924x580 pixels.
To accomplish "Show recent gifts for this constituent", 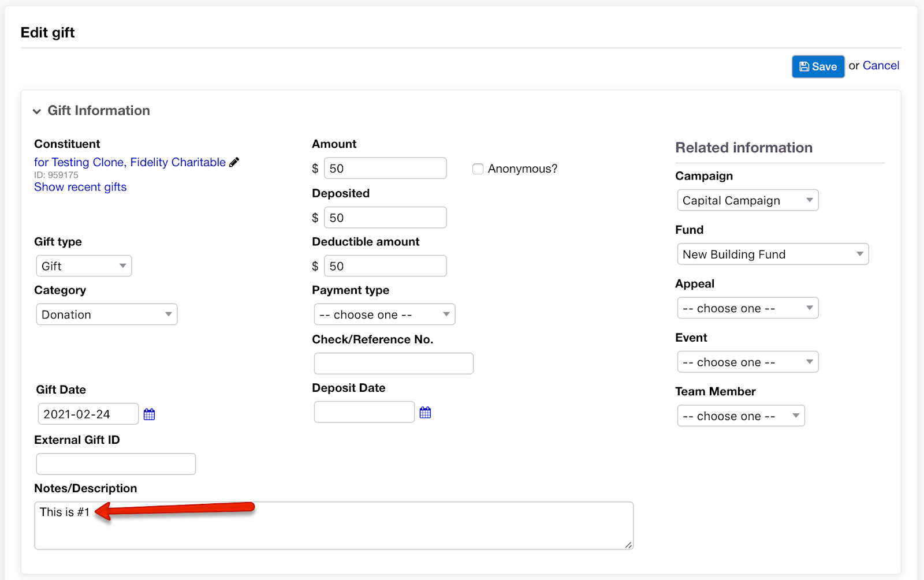I will point(80,187).
